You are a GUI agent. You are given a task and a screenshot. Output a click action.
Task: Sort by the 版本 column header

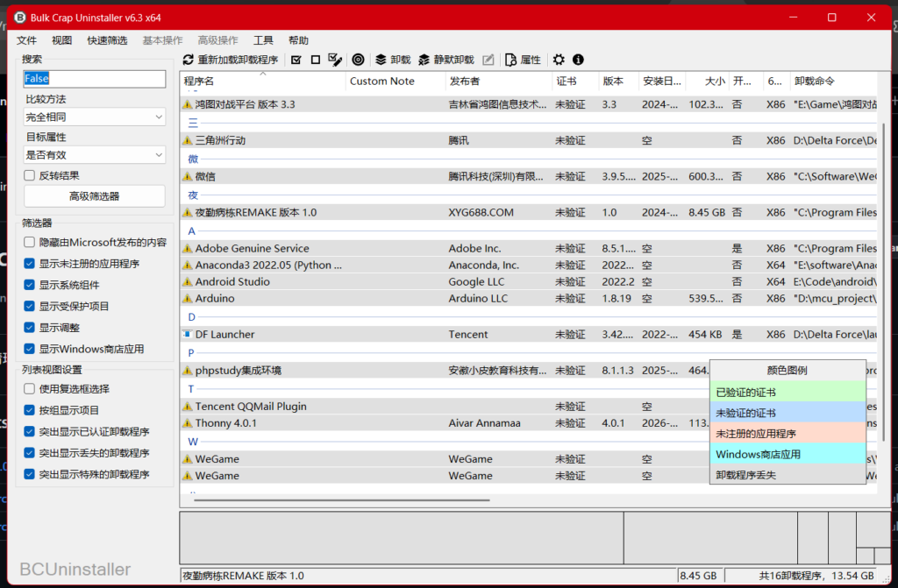click(x=618, y=81)
